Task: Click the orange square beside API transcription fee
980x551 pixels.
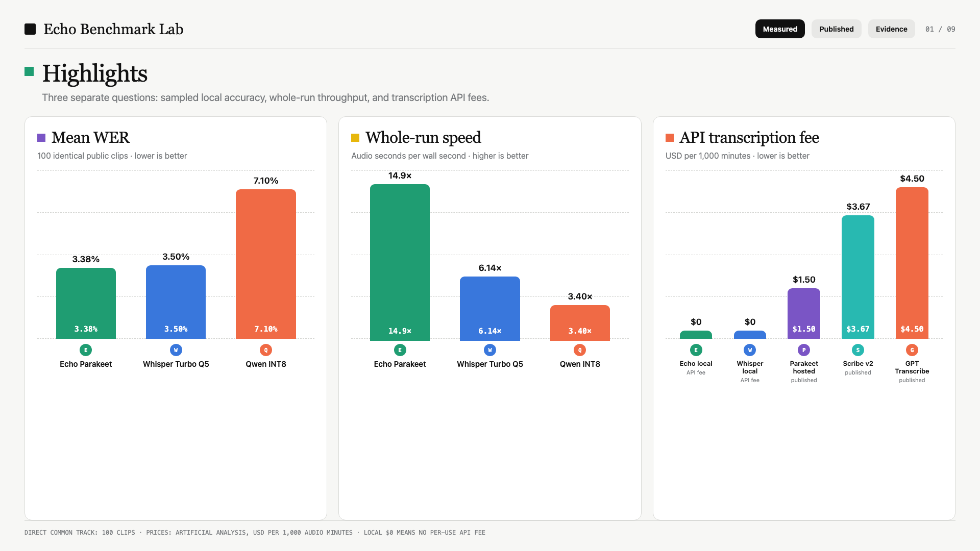Action: 670,138
